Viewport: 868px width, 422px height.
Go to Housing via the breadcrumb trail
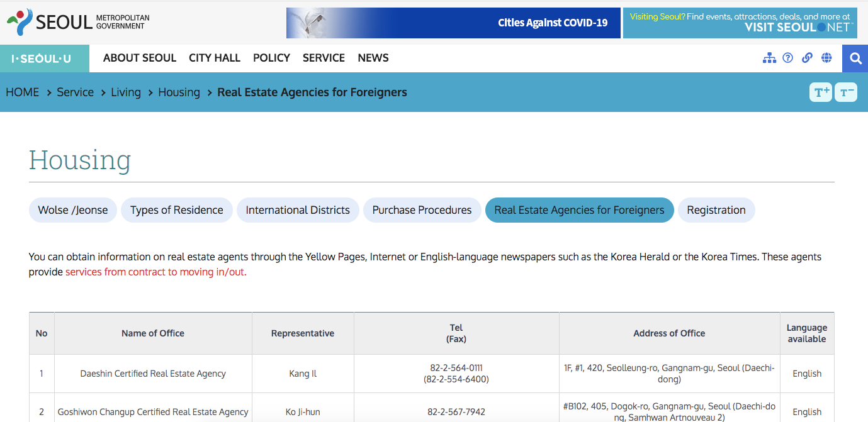179,92
